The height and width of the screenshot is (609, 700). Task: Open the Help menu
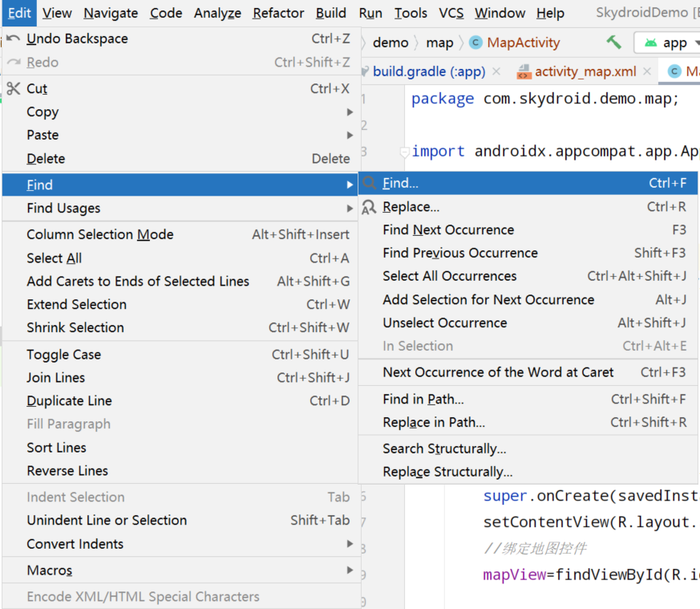[550, 13]
